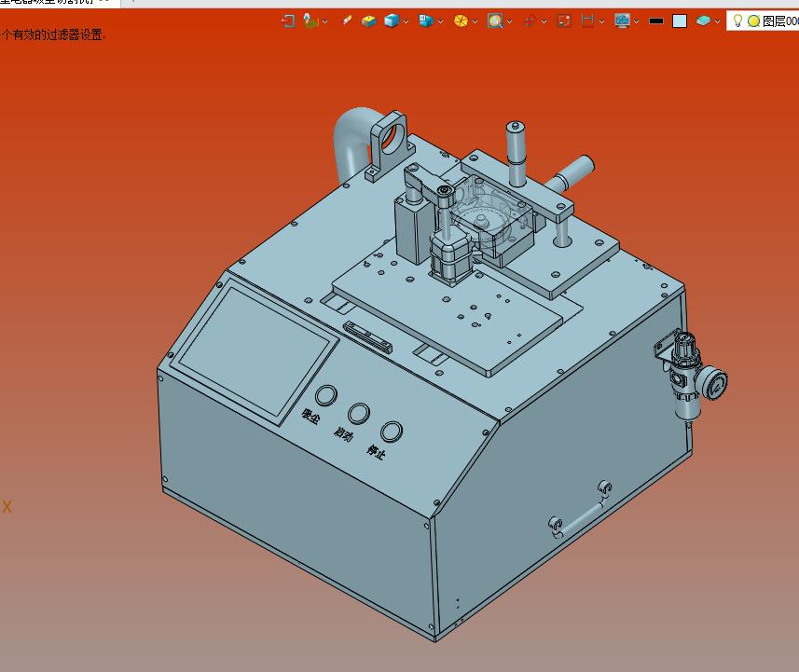Click the zoom magnifier search icon
This screenshot has width=799, height=672.
[495, 21]
